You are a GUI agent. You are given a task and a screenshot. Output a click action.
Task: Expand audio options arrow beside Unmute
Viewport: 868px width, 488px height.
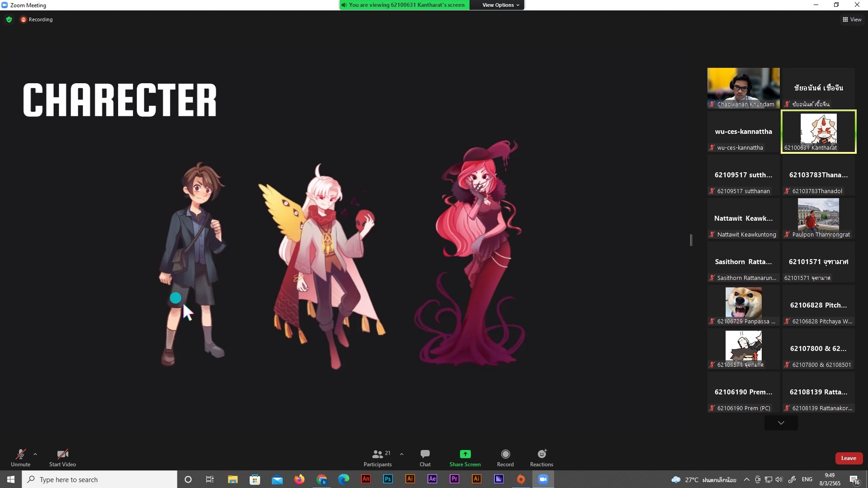pyautogui.click(x=35, y=454)
